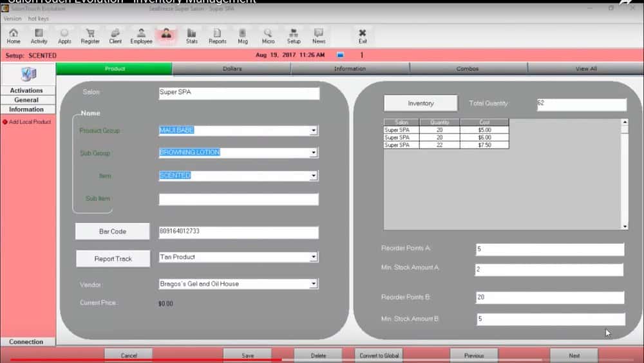Click the General sidebar button
The width and height of the screenshot is (644, 363).
click(x=28, y=100)
